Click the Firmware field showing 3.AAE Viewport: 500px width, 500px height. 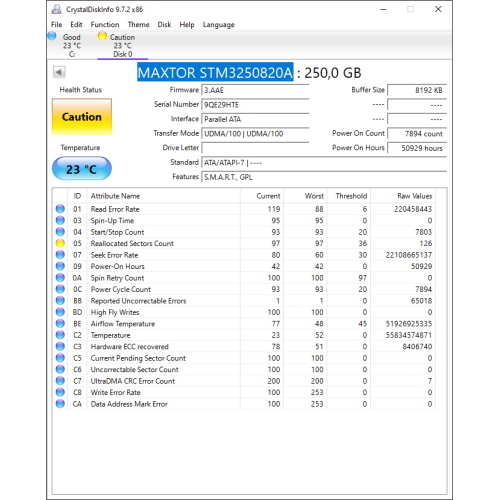pyautogui.click(x=255, y=90)
